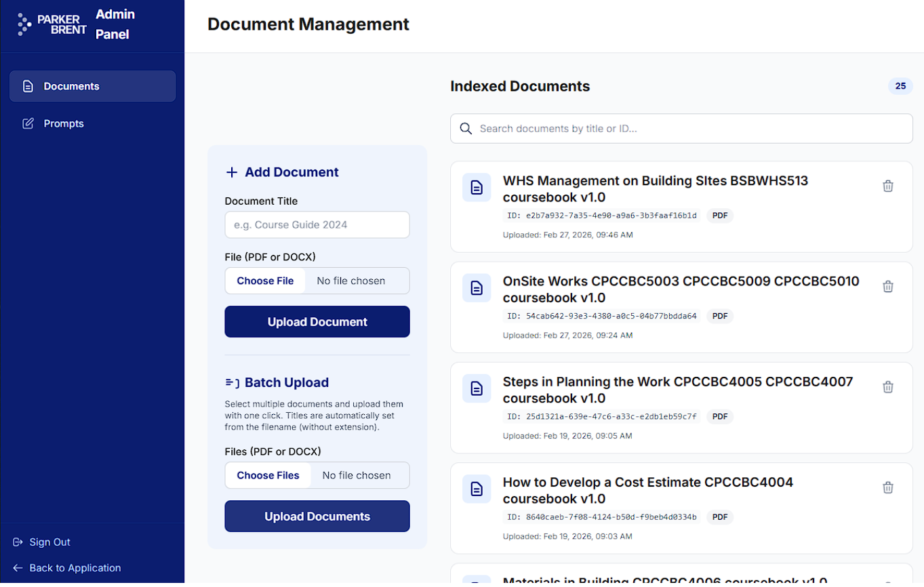Click file icon of Steps in Planning document
The height and width of the screenshot is (587, 924).
click(x=477, y=388)
